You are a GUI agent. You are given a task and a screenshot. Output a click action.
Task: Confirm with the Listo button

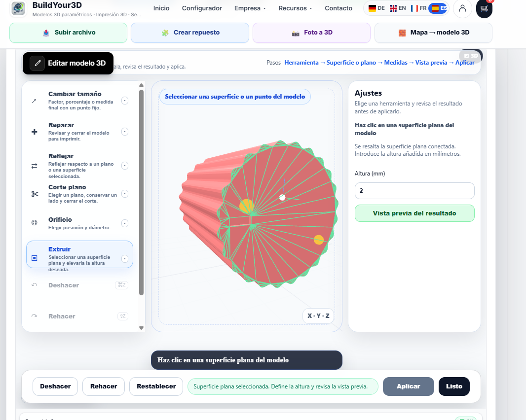pyautogui.click(x=454, y=386)
